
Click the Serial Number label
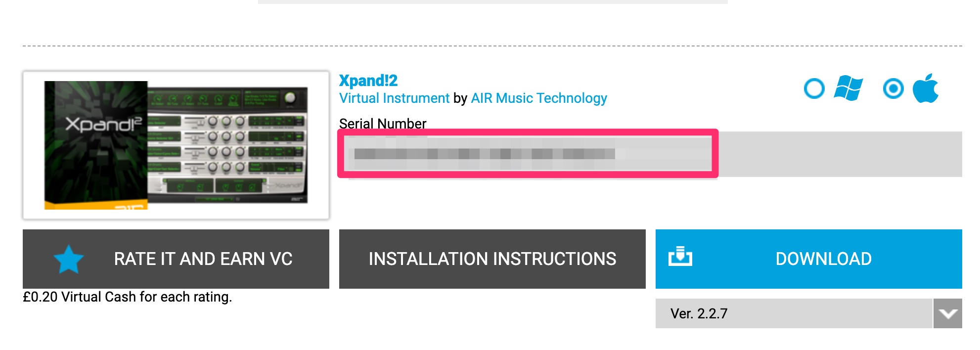pyautogui.click(x=382, y=123)
